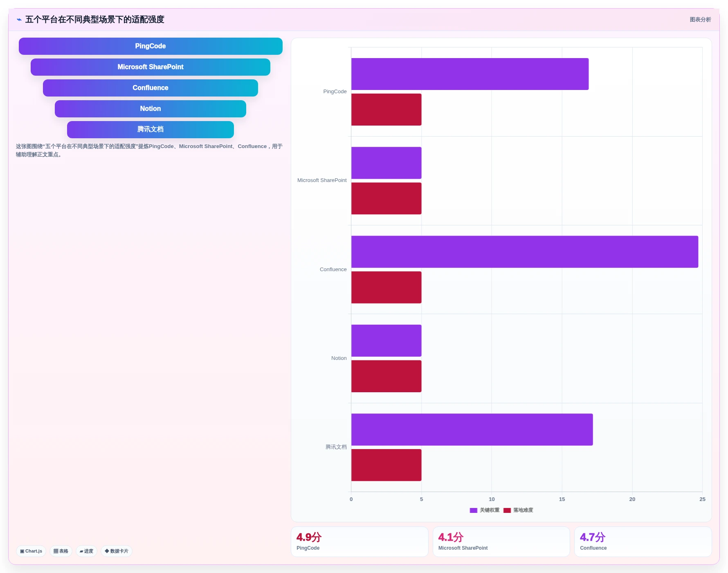Click the x-axis tick label 25
Viewport: 728px width, 573px height.
click(x=703, y=499)
